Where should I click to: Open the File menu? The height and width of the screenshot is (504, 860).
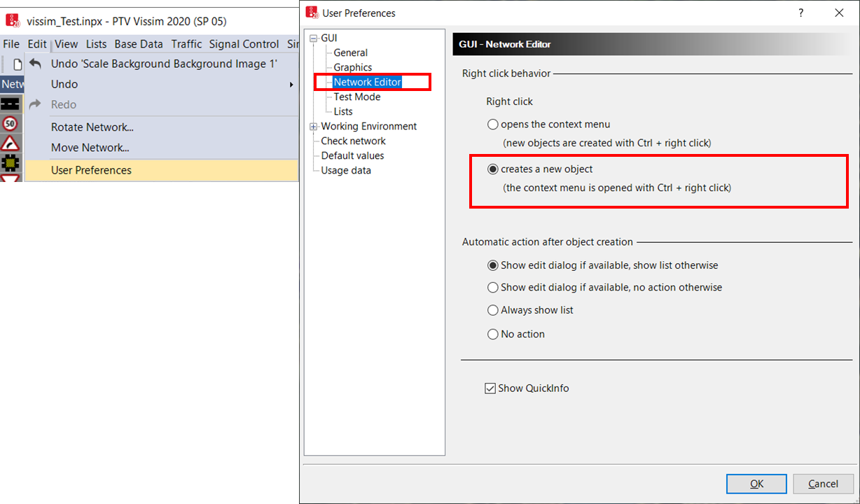click(x=11, y=44)
